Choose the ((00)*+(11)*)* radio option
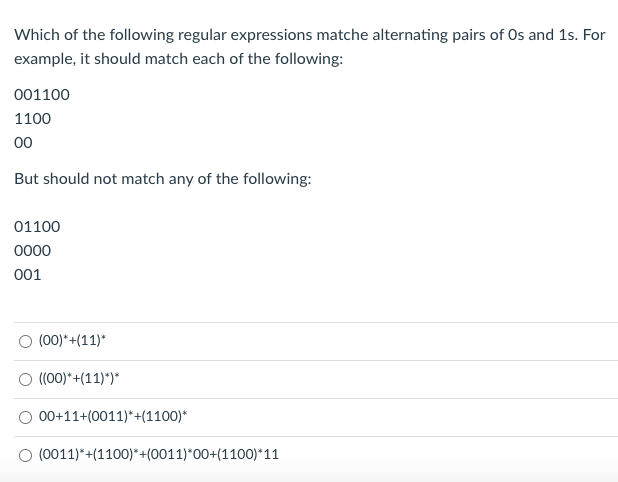Image resolution: width=618 pixels, height=482 pixels. [25, 380]
